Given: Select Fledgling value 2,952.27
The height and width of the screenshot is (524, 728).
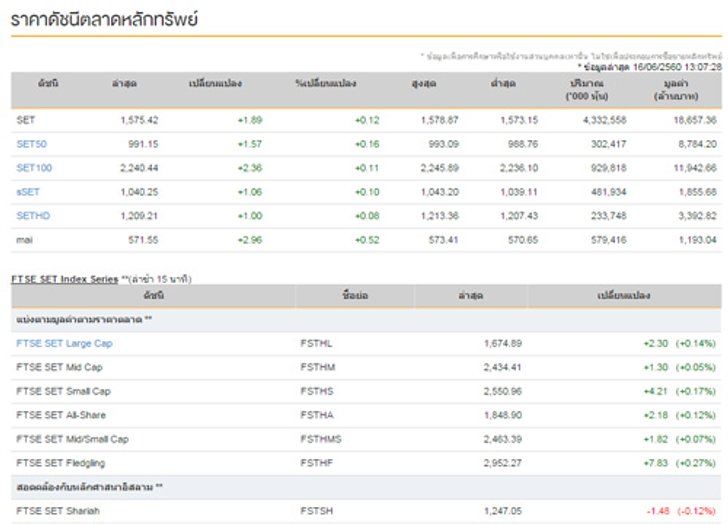Looking at the screenshot, I should click(x=503, y=463).
